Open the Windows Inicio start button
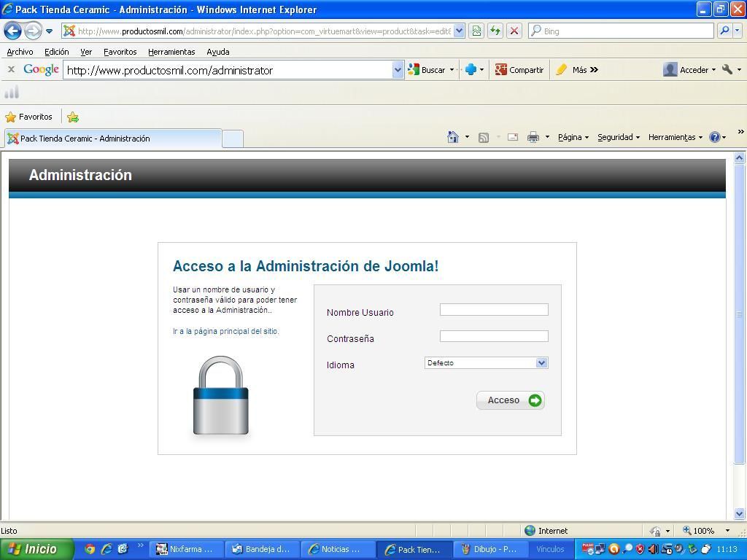 (x=37, y=549)
